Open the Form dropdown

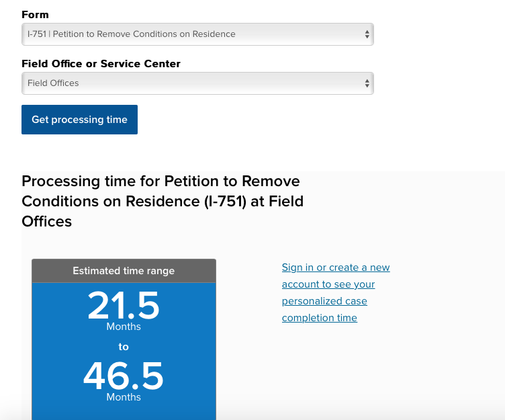coord(197,34)
